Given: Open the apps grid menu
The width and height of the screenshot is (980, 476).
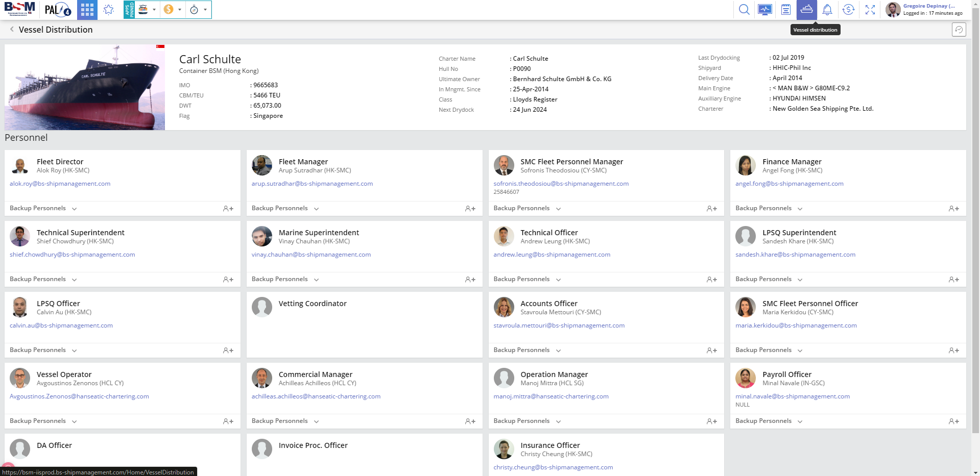Looking at the screenshot, I should (x=87, y=10).
